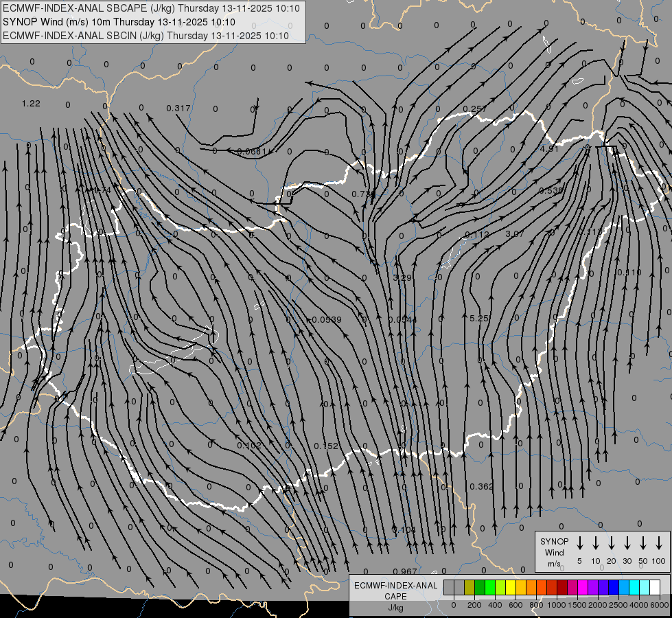Select the pure blue CAPE legend swatch
Viewport: 672px width, 618px height.
point(614,587)
